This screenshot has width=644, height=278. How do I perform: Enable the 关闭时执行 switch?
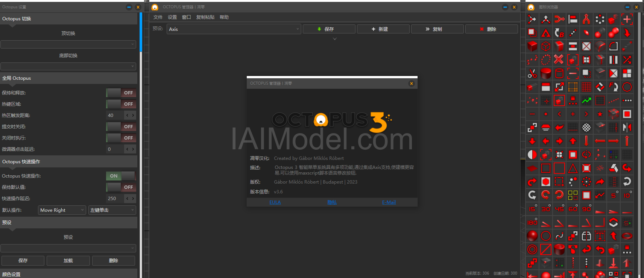121,138
